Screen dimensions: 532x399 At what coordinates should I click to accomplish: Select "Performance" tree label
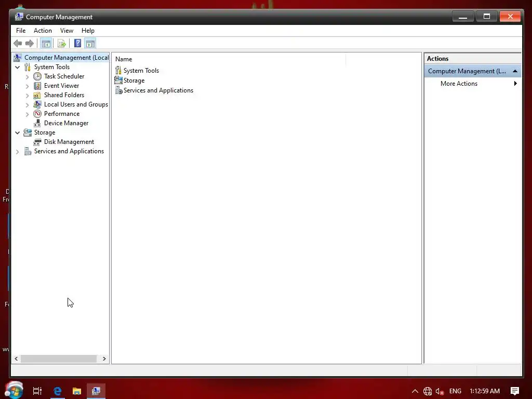pos(62,114)
